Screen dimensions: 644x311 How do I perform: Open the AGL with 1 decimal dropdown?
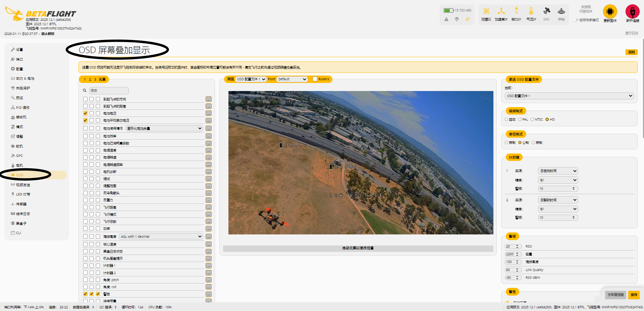point(161,237)
